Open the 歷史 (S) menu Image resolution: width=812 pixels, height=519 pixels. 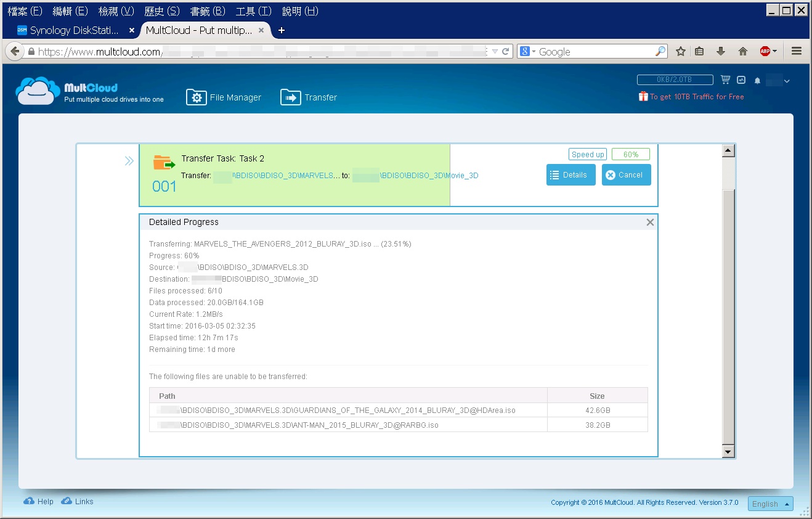(161, 11)
